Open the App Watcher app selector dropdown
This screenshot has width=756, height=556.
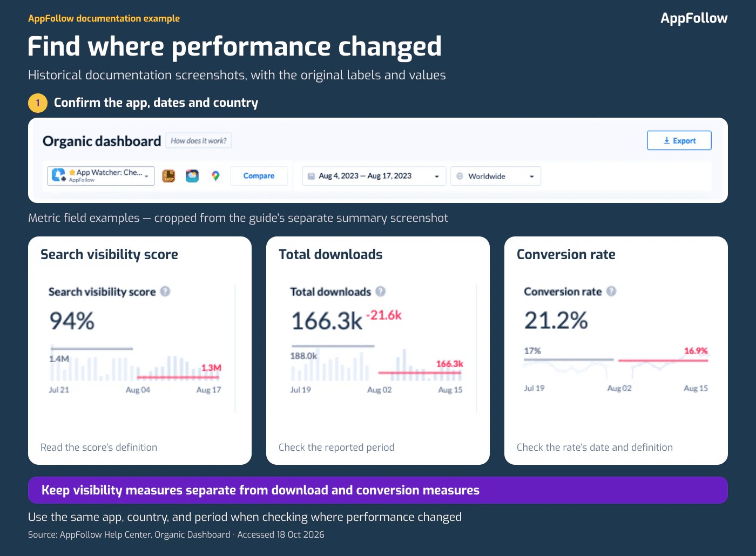pyautogui.click(x=101, y=176)
